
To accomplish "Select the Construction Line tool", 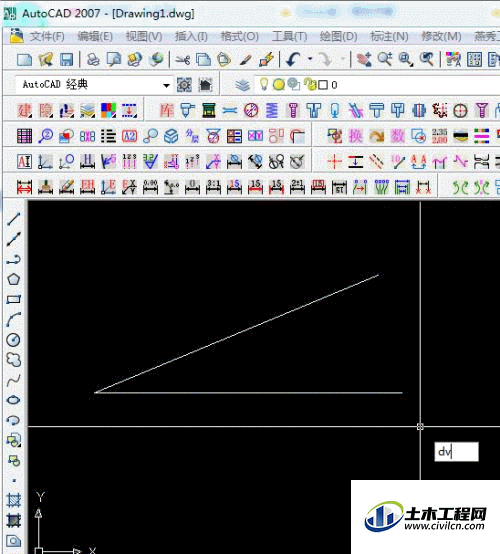I will (x=14, y=239).
